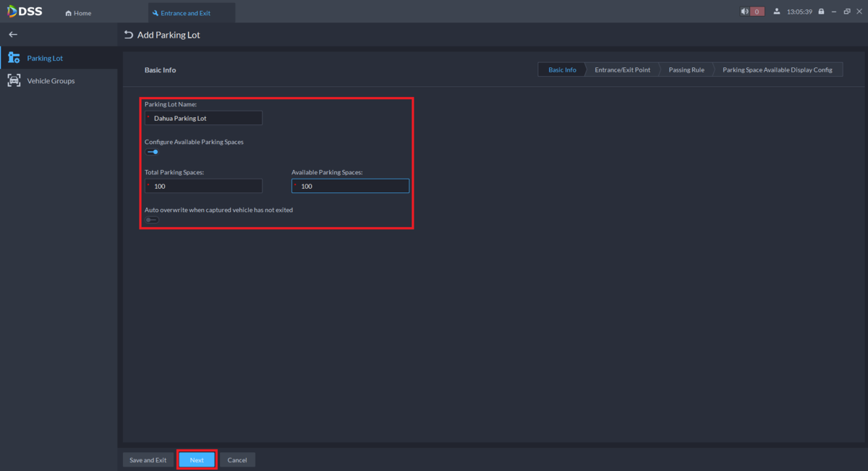Screen dimensions: 868x471
Task: Click the back arrow in the sidebar
Action: [x=13, y=35]
